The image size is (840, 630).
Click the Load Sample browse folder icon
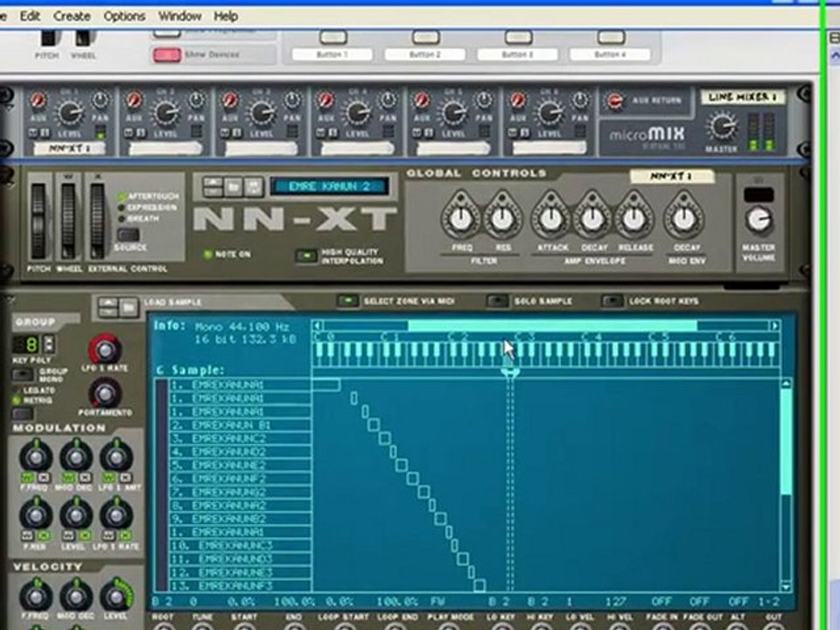[x=129, y=307]
